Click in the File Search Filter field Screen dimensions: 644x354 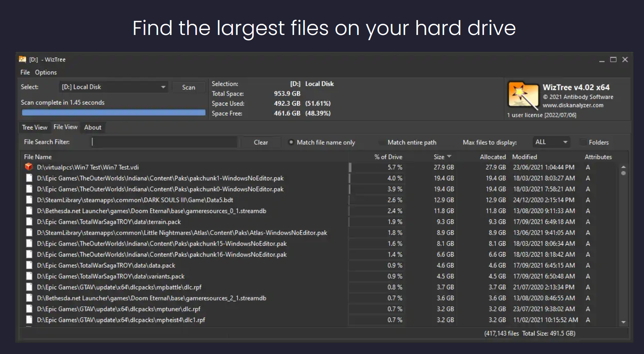pos(164,142)
